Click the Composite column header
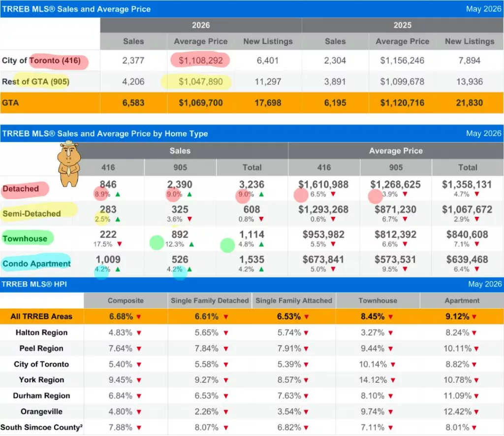 point(126,301)
